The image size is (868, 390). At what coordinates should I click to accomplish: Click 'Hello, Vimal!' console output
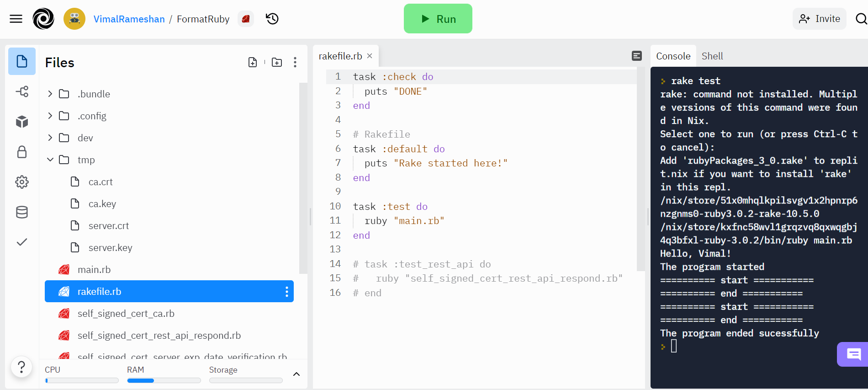coord(695,253)
